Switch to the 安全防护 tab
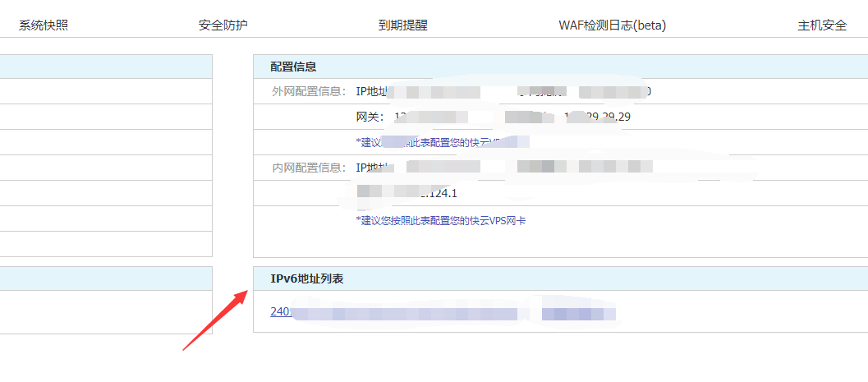 point(223,25)
